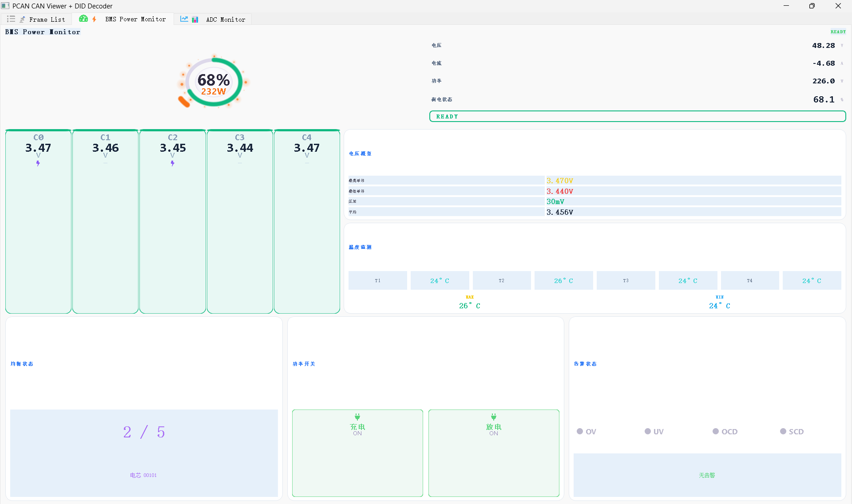
Task: Click the 226.0 power value
Action: pyautogui.click(x=823, y=81)
